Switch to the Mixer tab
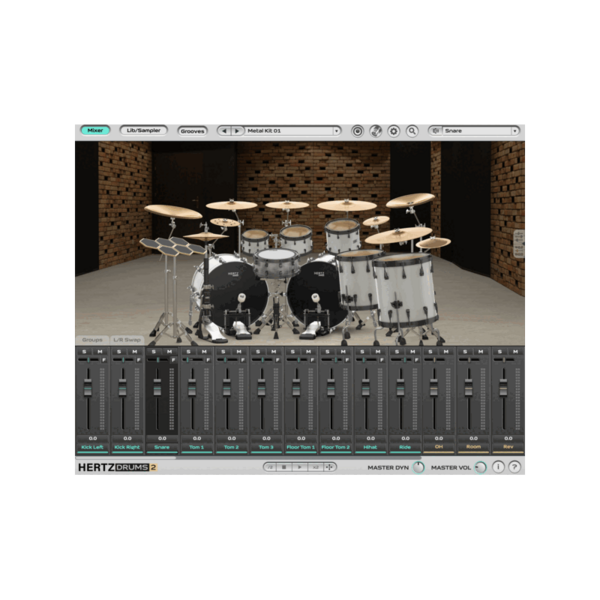Viewport: 600px width, 600px height. (x=95, y=130)
